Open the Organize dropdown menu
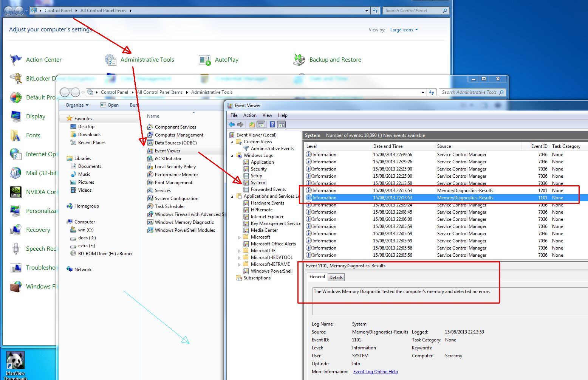588x380 pixels. tap(77, 105)
